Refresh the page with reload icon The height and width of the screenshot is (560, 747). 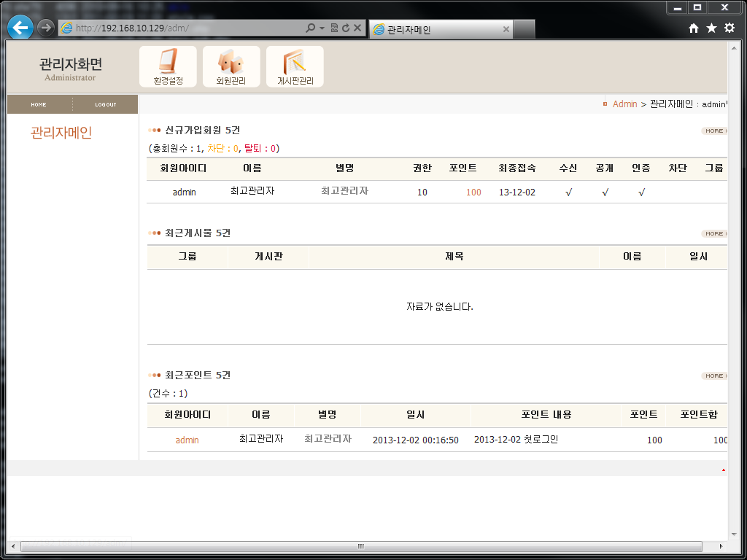[346, 28]
